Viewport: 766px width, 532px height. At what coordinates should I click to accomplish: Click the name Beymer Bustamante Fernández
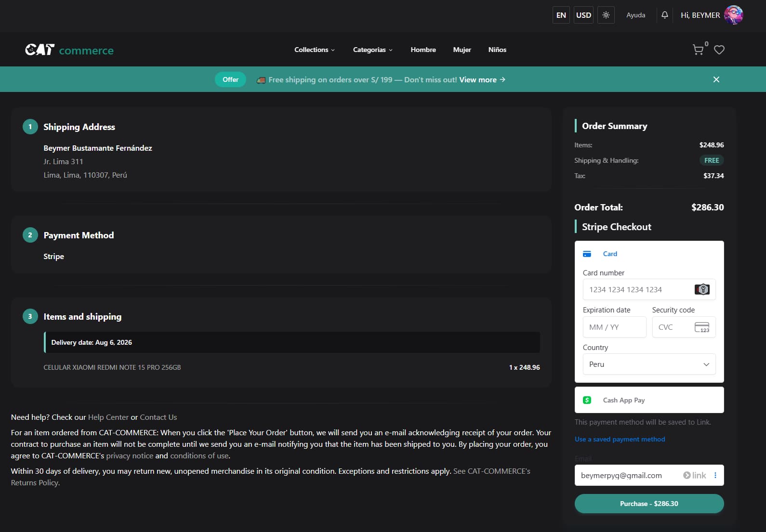click(x=98, y=148)
